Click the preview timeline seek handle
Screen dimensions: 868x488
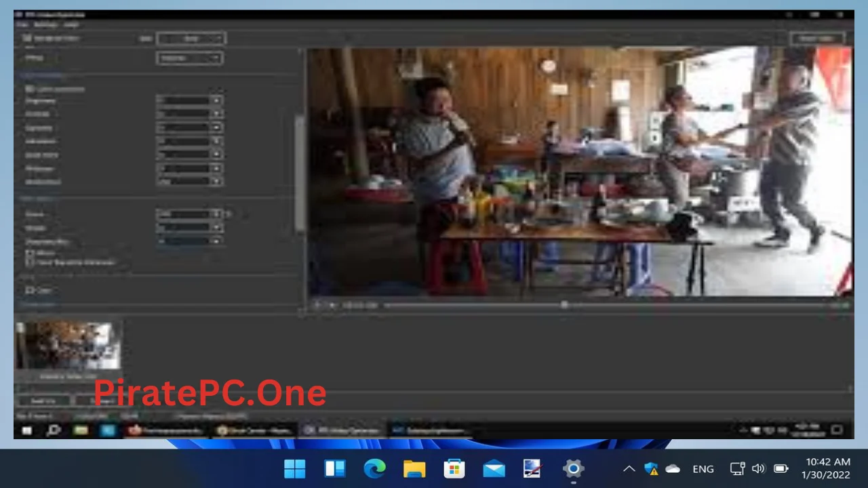[564, 305]
